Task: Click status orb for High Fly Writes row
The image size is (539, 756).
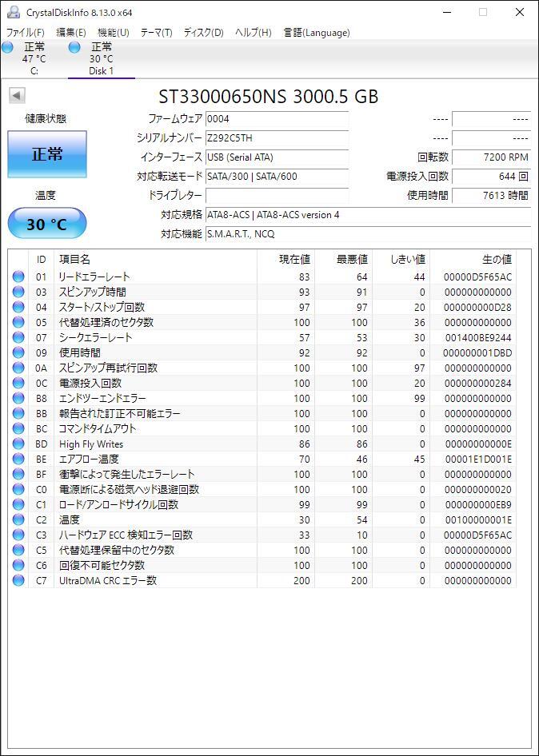Action: tap(18, 444)
